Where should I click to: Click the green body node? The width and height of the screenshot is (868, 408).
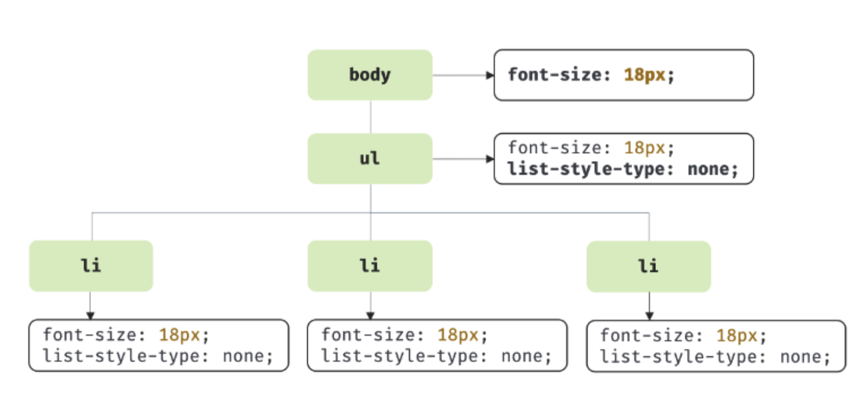tap(370, 75)
